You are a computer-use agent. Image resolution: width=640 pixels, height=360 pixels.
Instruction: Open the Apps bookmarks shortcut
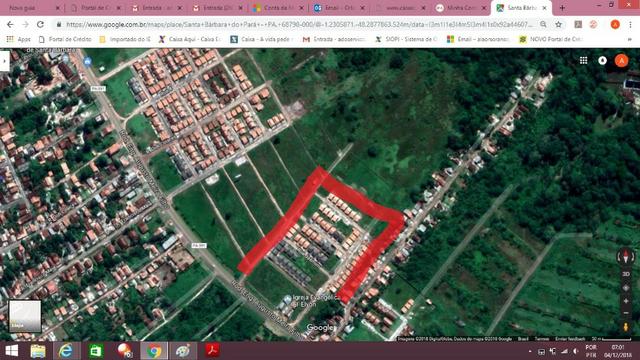[x=19, y=39]
